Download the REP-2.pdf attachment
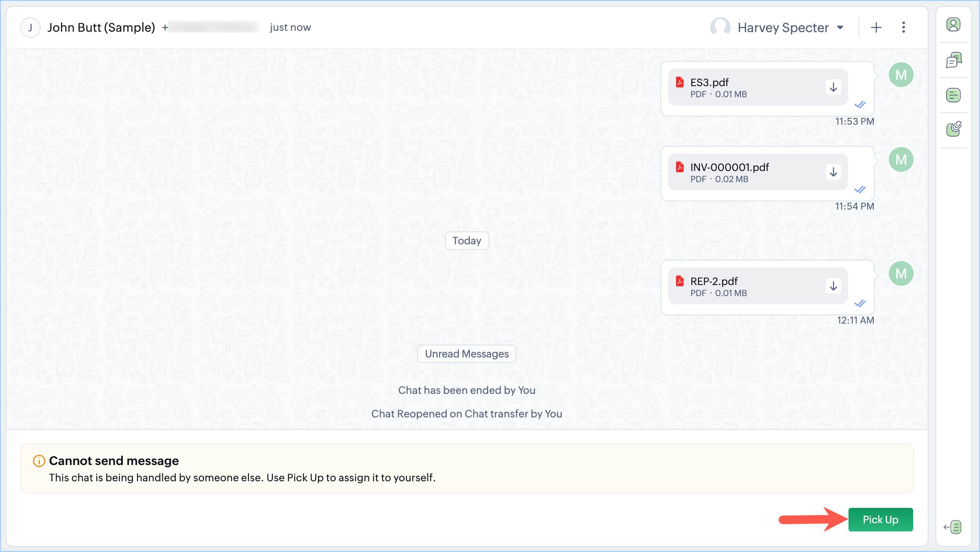This screenshot has width=980, height=552. (833, 286)
